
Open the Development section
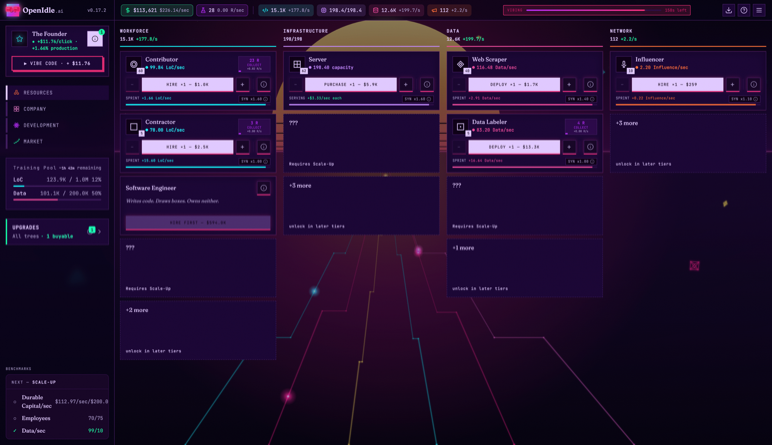coord(58,125)
